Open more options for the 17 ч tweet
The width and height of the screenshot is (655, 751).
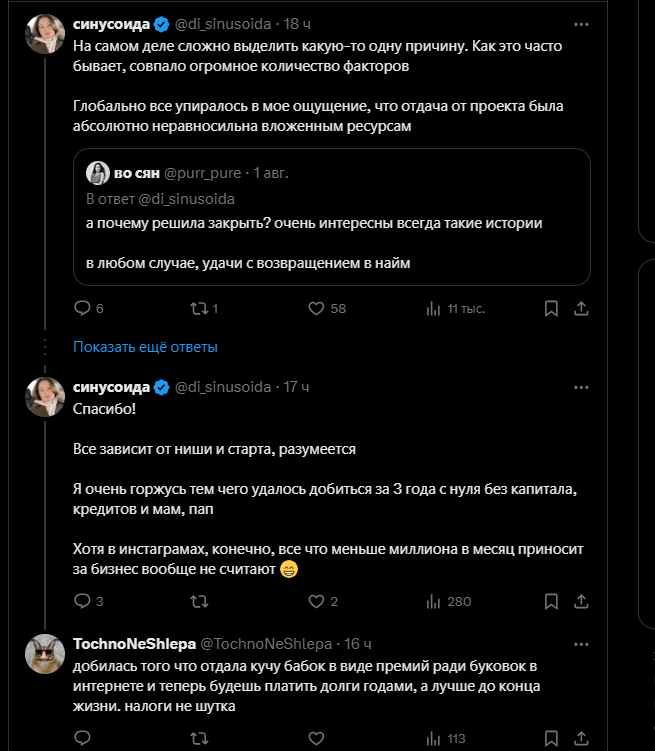(581, 387)
